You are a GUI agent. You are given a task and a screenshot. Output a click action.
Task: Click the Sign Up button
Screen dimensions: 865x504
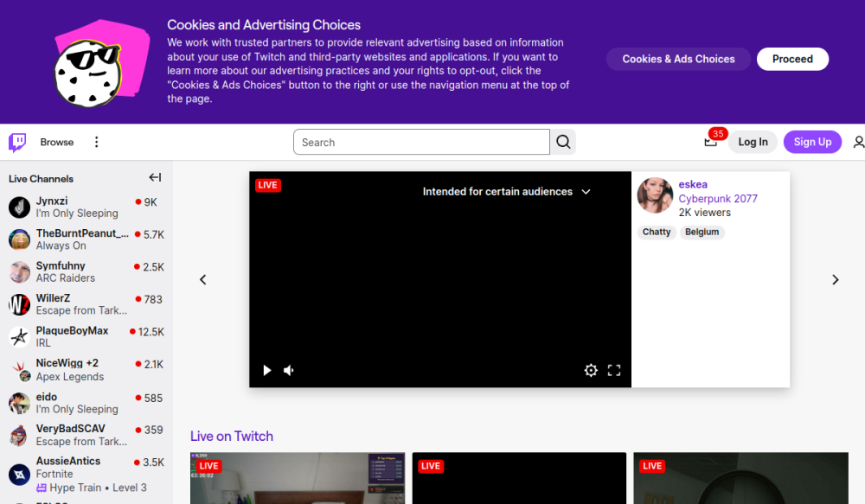[x=812, y=143]
